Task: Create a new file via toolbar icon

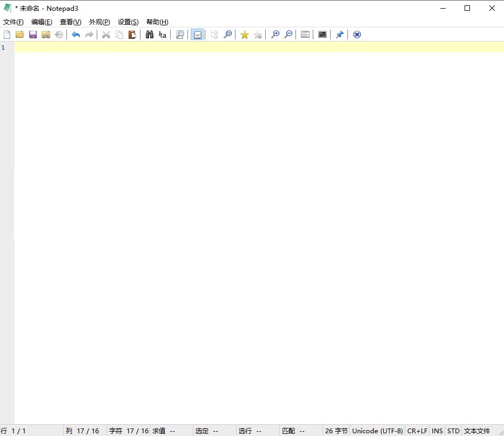Action: pyautogui.click(x=7, y=34)
